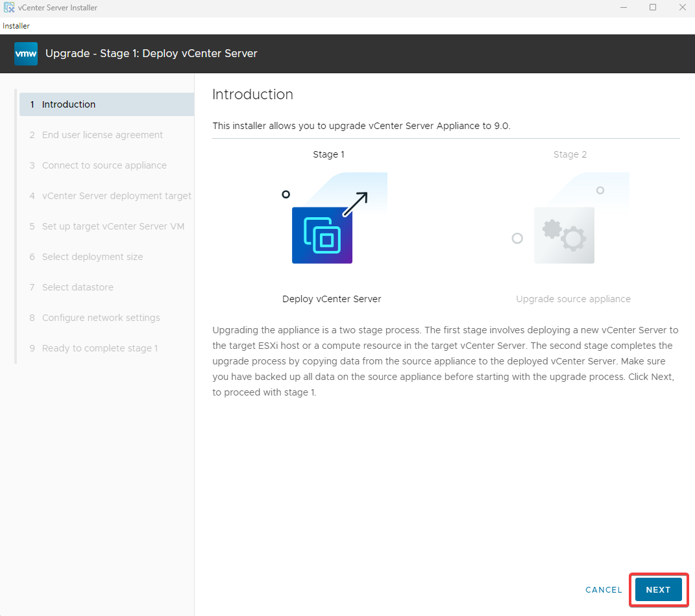Select the Introduction step
Viewport: 695px width, 616px height.
pyautogui.click(x=107, y=104)
